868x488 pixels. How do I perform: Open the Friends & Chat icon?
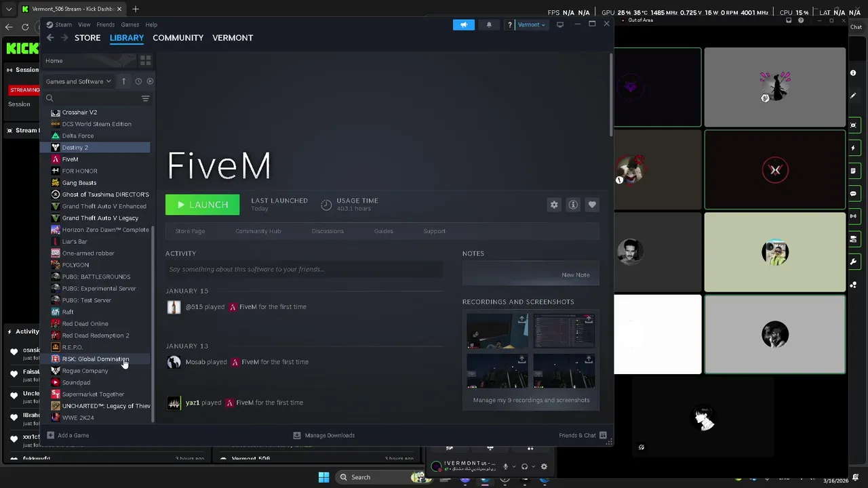(x=603, y=435)
